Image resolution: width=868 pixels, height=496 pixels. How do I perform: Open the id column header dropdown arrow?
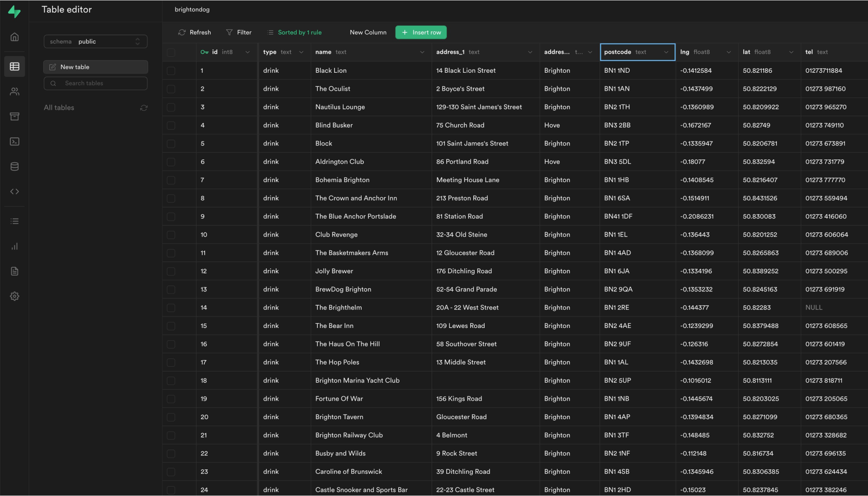(x=248, y=52)
